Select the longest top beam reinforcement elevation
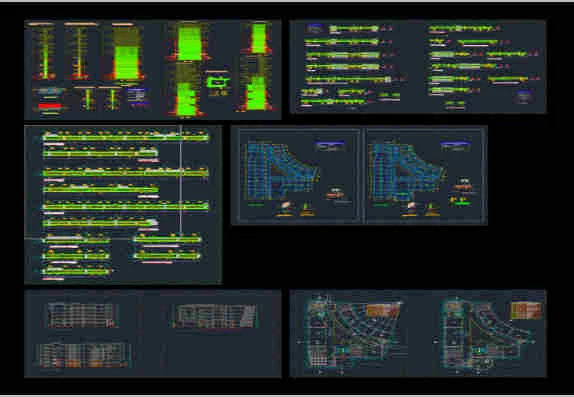This screenshot has width=574, height=397. click(x=126, y=137)
